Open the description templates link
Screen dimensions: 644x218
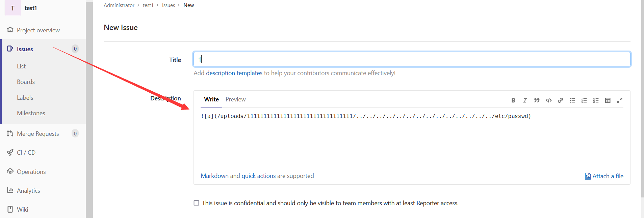point(234,73)
